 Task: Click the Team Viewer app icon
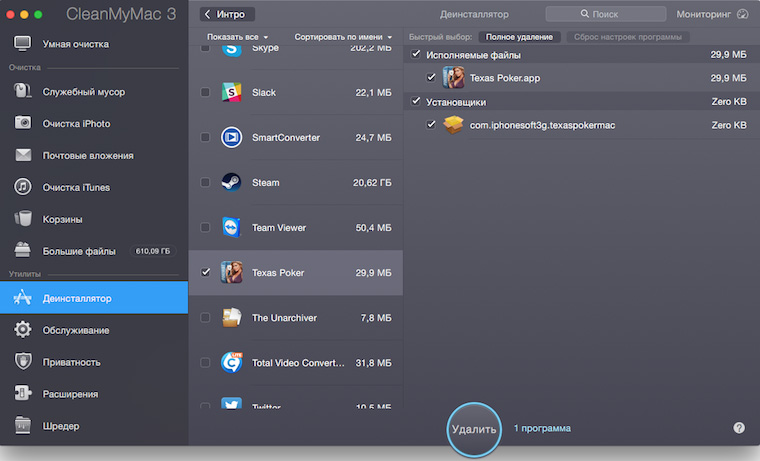232,227
